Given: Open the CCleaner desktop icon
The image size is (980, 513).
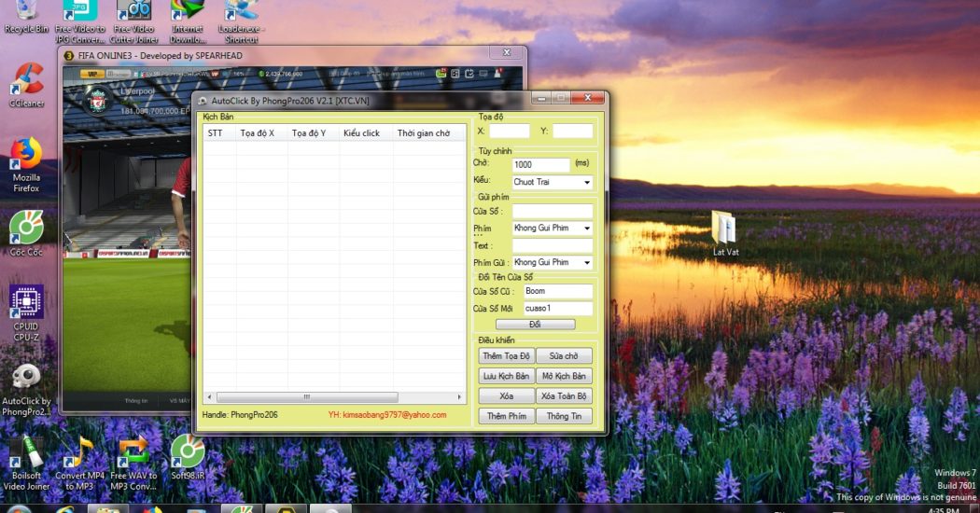Looking at the screenshot, I should pyautogui.click(x=26, y=85).
